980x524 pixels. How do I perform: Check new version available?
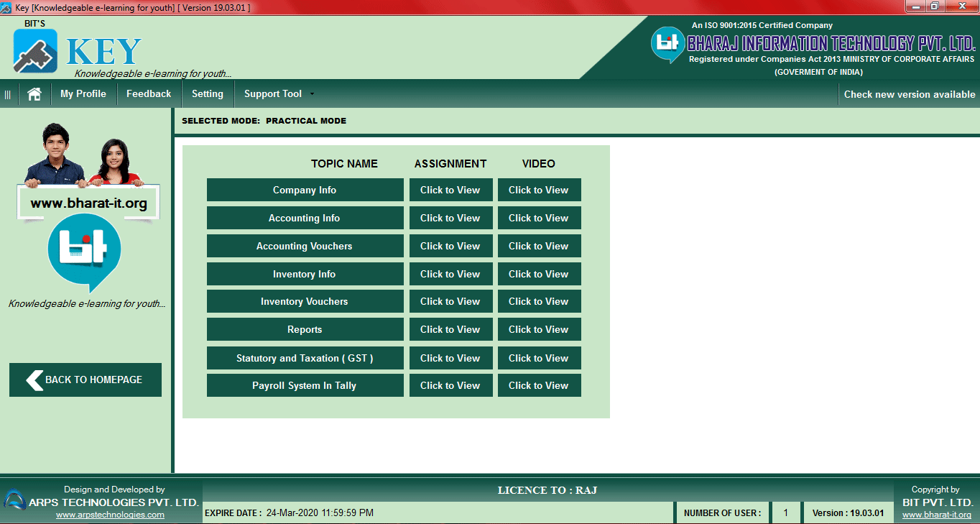tap(910, 94)
